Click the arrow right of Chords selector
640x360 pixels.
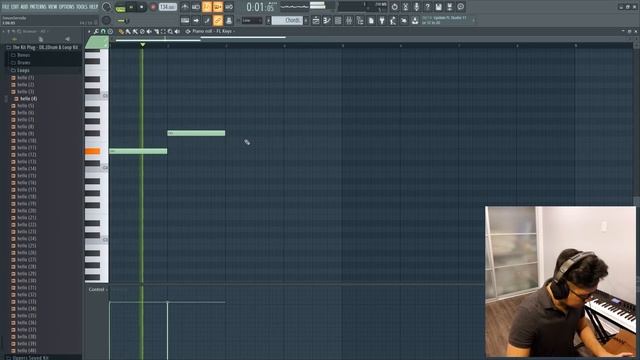pyautogui.click(x=306, y=20)
